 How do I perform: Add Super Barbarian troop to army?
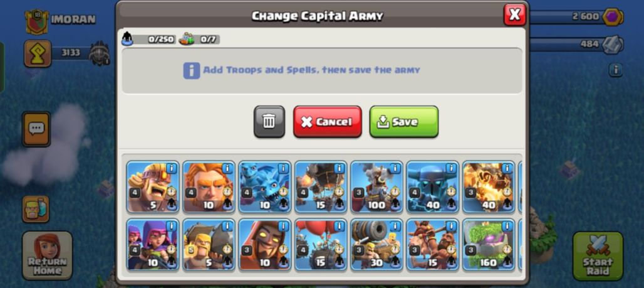[153, 187]
